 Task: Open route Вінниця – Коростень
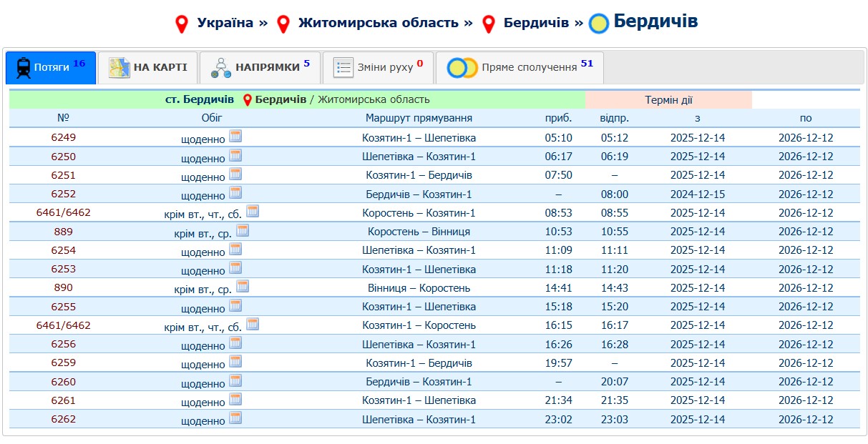click(x=419, y=288)
